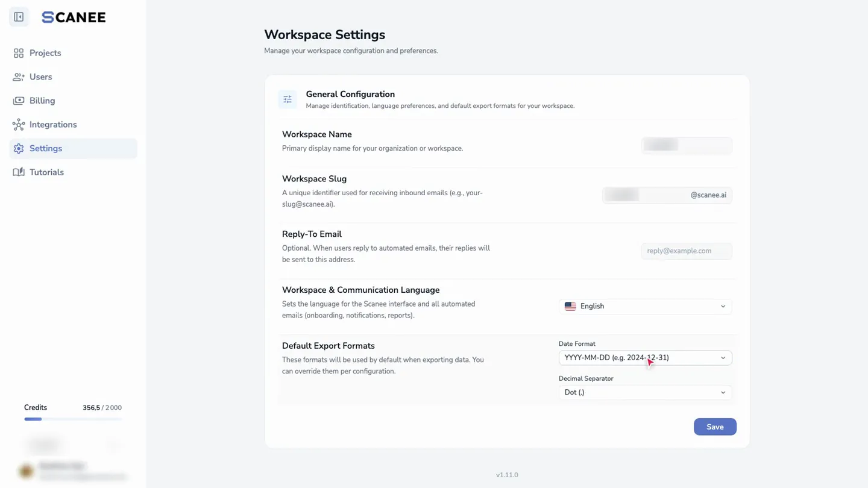868x488 pixels.
Task: Click the Integrations network icon
Action: pyautogui.click(x=19, y=125)
